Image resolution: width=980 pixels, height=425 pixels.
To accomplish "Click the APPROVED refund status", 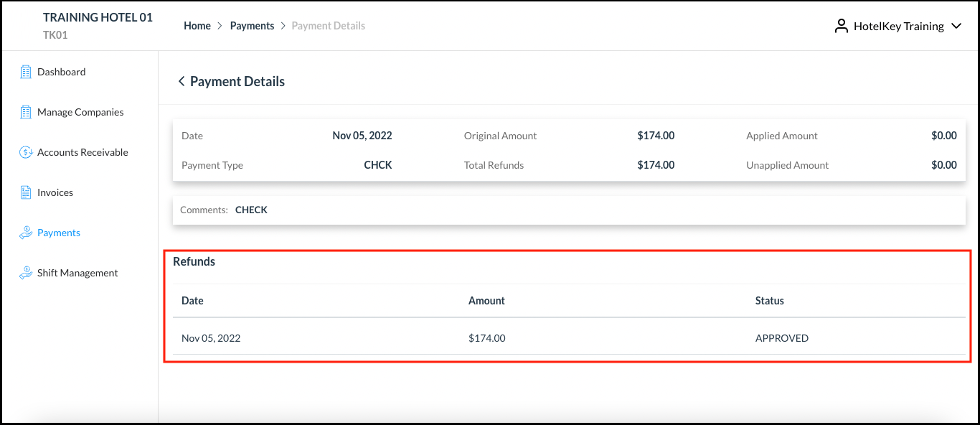I will tap(781, 338).
